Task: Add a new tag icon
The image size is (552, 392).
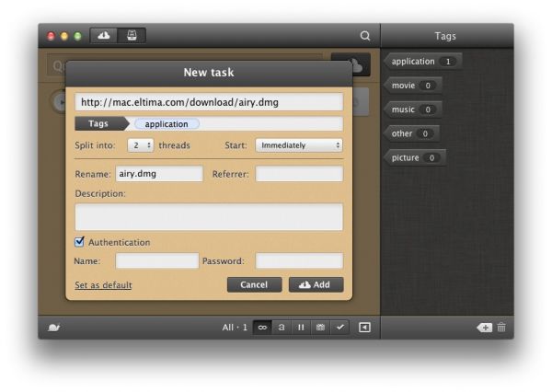Action: pyautogui.click(x=485, y=328)
